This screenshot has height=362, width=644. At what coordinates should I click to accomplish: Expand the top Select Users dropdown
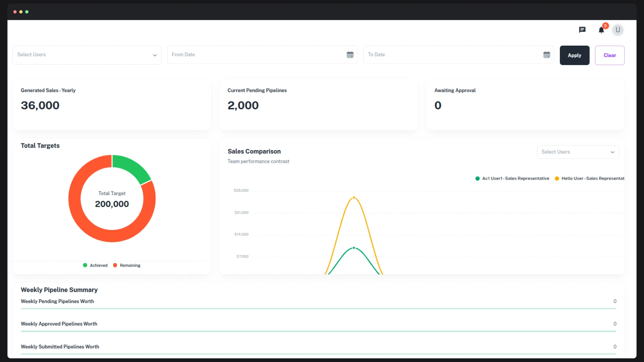tap(87, 55)
